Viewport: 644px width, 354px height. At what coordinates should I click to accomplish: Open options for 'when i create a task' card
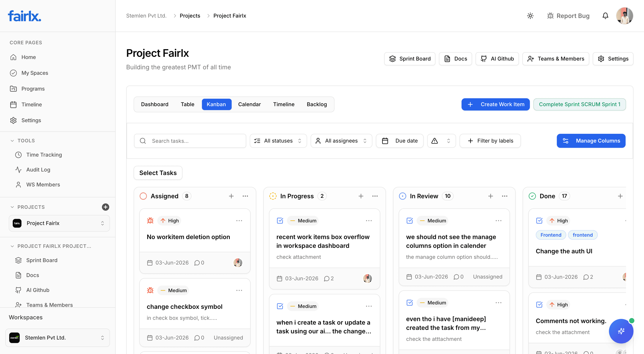coord(369,306)
